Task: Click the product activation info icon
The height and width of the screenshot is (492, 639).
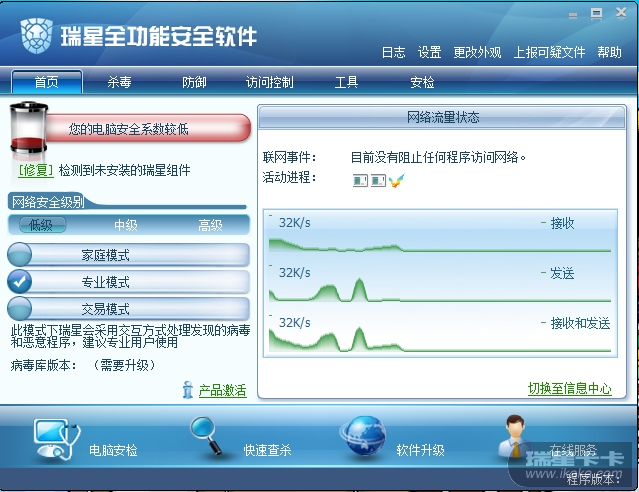Action: pos(187,390)
